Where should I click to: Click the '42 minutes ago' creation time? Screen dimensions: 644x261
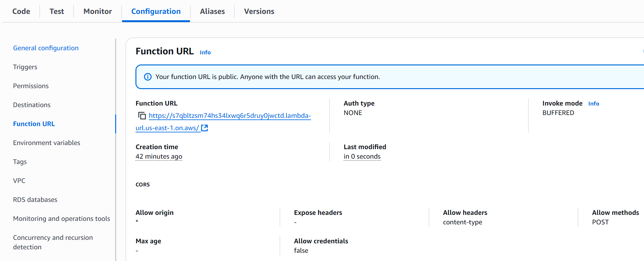pyautogui.click(x=159, y=156)
